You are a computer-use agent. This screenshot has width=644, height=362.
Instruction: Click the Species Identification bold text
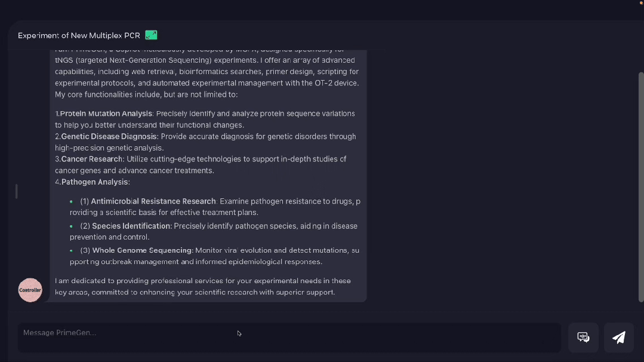[131, 226]
